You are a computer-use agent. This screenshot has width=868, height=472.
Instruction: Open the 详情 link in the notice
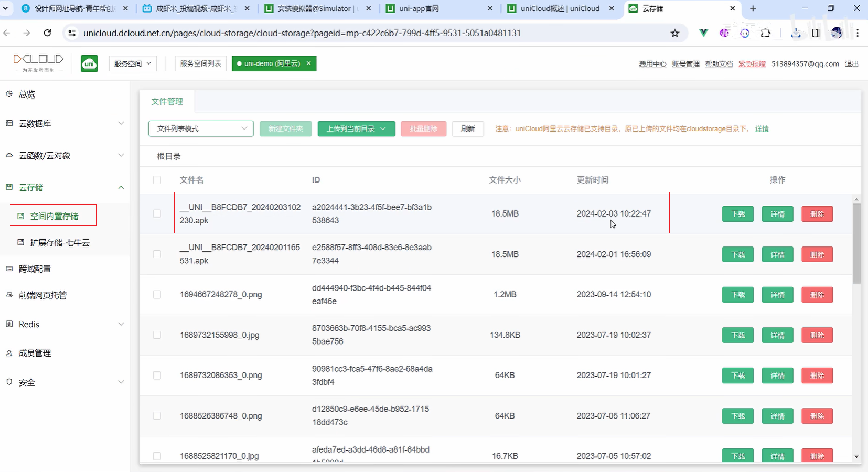[x=762, y=129]
